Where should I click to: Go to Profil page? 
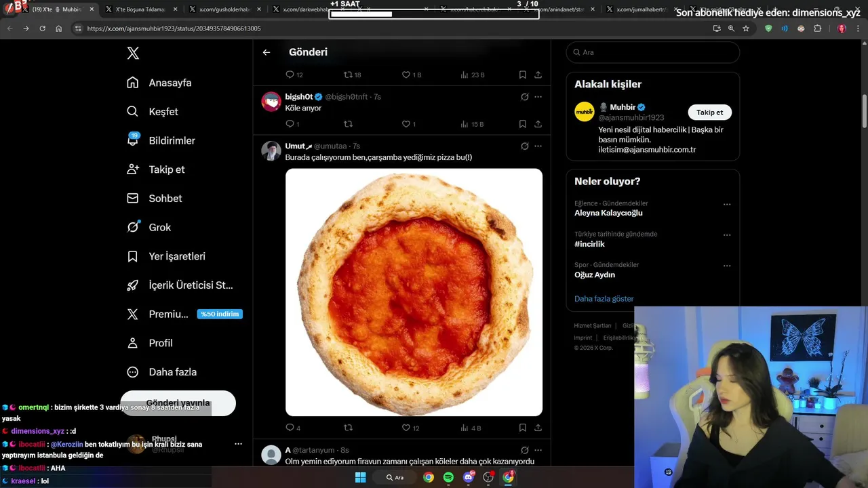click(150, 343)
